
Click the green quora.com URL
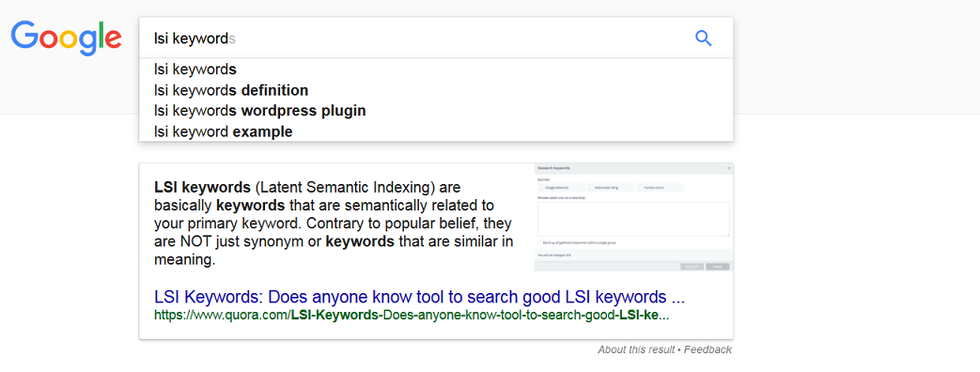coord(412,315)
